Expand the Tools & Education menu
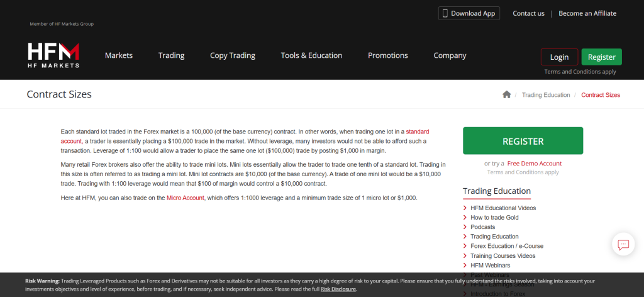This screenshot has width=644, height=297. tap(311, 55)
